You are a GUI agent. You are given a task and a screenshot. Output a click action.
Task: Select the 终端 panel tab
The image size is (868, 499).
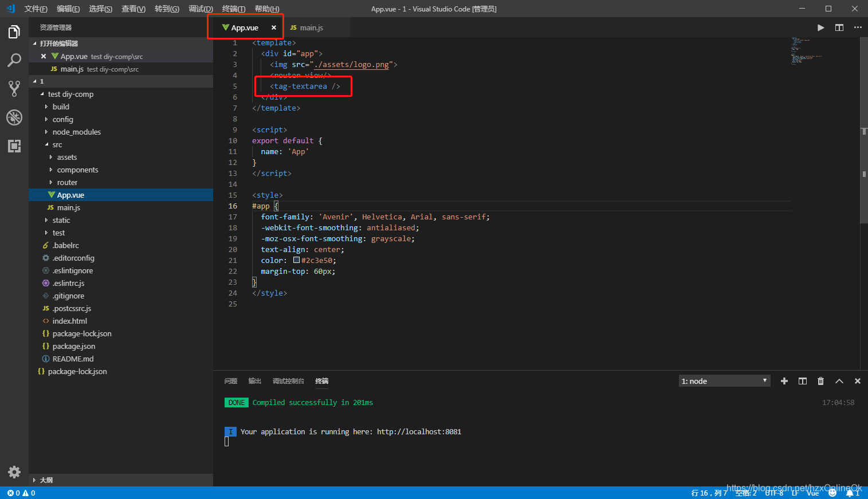321,381
